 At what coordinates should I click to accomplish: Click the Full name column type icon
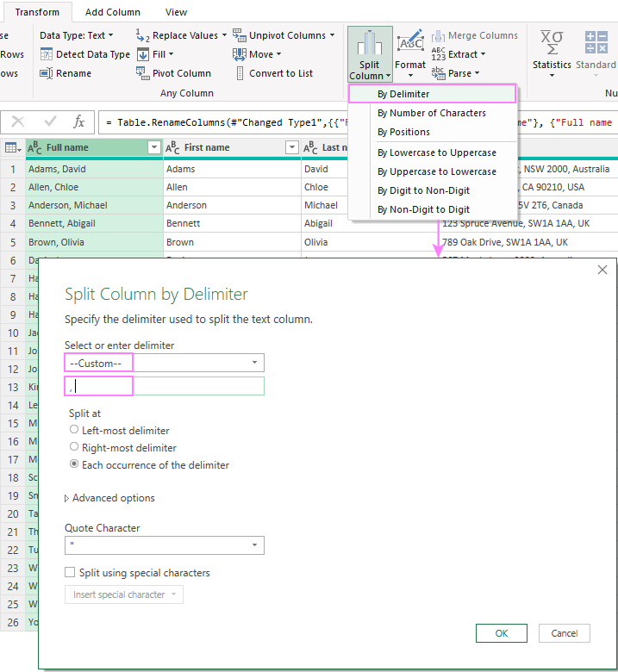(x=34, y=148)
